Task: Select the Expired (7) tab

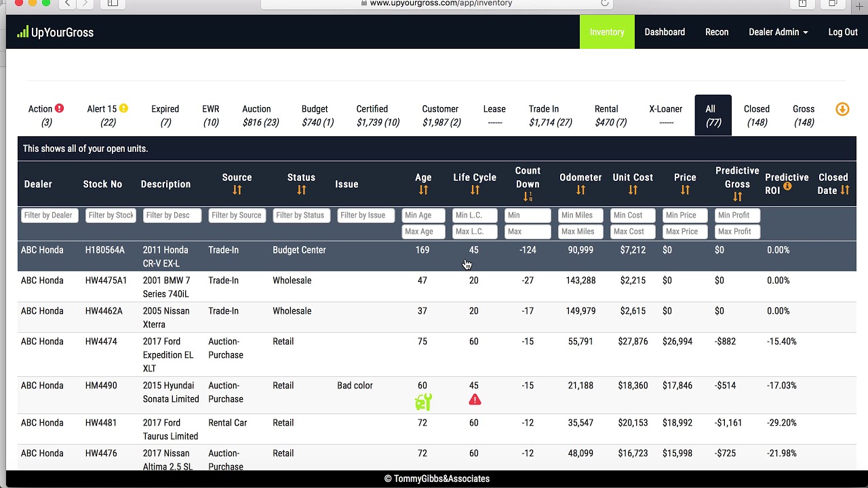Action: click(x=165, y=115)
